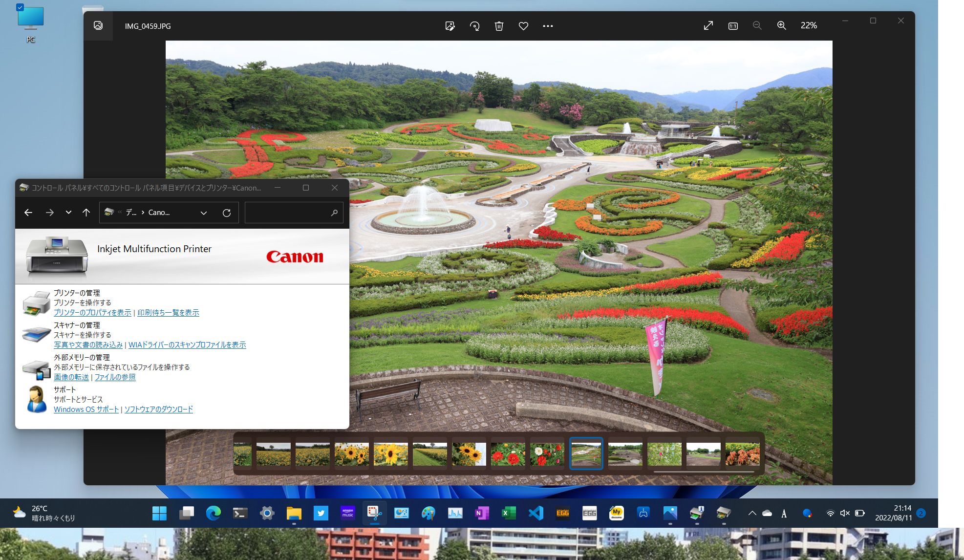Open the three-dot See more menu
The image size is (964, 560).
(548, 26)
